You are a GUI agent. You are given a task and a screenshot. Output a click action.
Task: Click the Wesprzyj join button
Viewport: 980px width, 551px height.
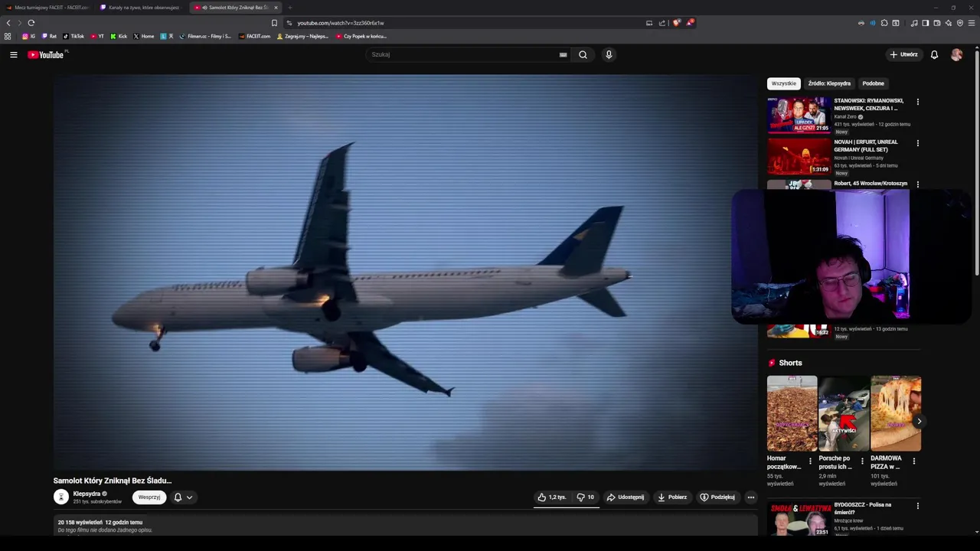pos(149,497)
